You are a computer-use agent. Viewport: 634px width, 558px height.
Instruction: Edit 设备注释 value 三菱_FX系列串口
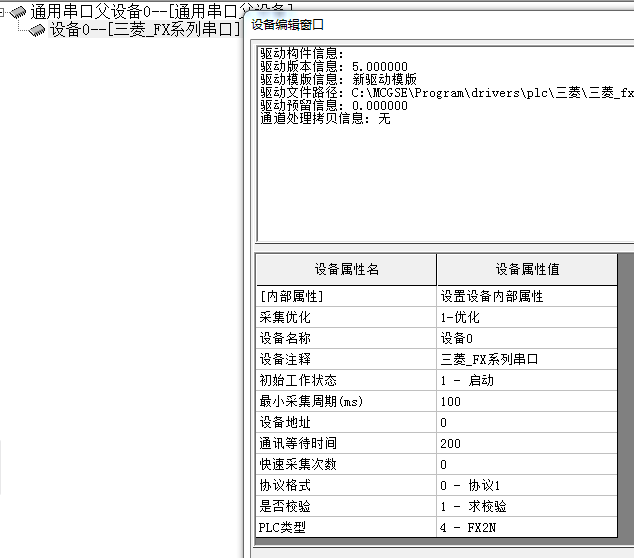(527, 359)
